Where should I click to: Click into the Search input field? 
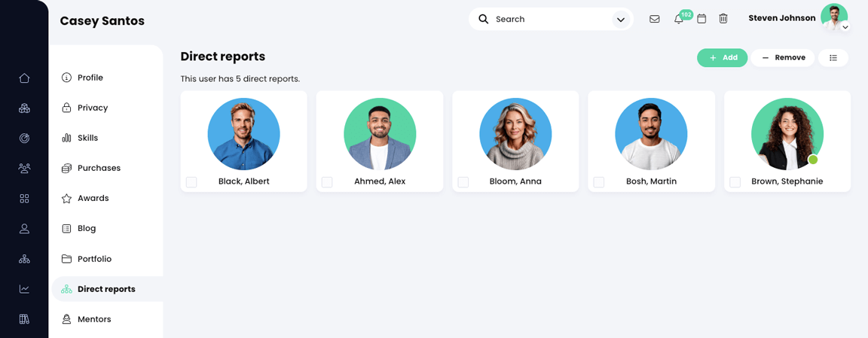[x=551, y=20]
